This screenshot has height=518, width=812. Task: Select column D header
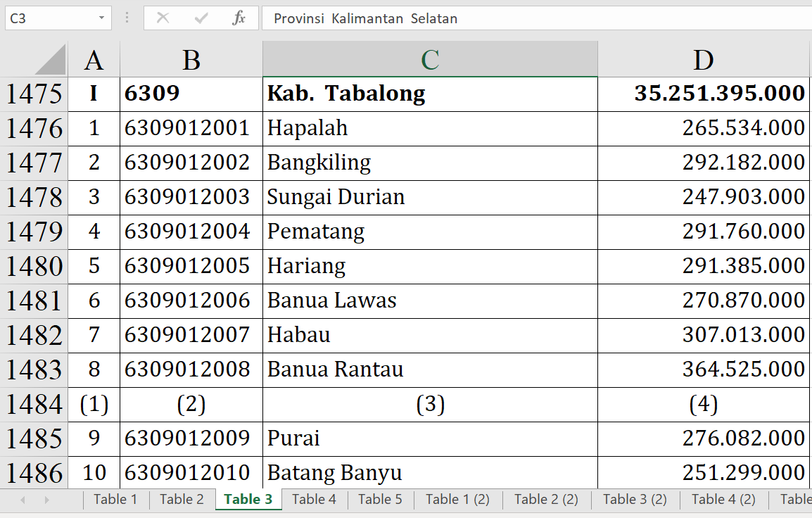coord(703,61)
